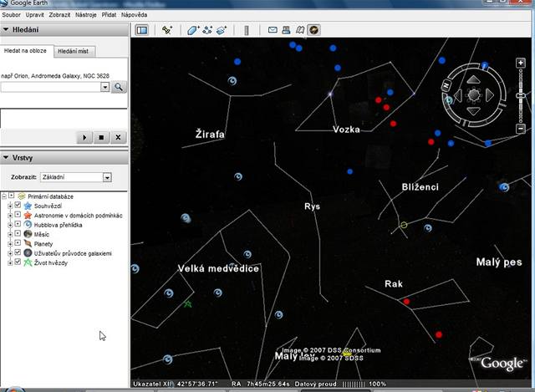The width and height of the screenshot is (535, 392).
Task: Click the yellow circle marker in Blíženci
Action: click(x=404, y=225)
